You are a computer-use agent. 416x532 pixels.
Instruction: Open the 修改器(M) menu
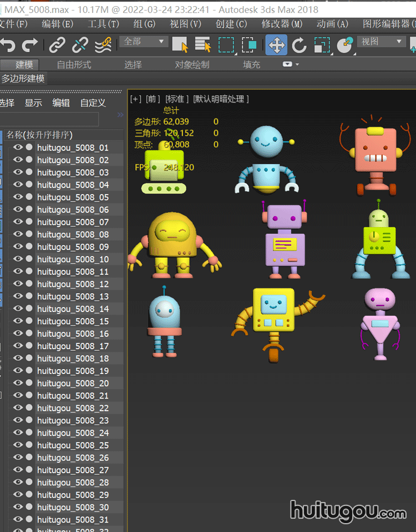point(282,24)
